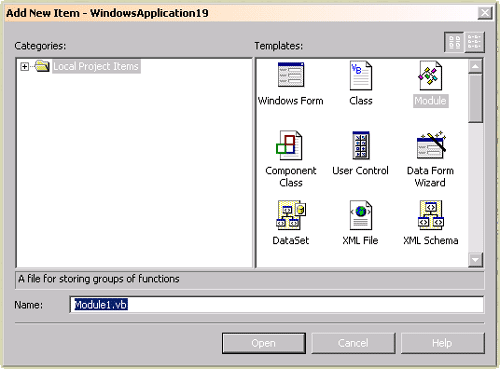Choose the Class template icon
Viewport: 500px width, 369px height.
tap(361, 75)
